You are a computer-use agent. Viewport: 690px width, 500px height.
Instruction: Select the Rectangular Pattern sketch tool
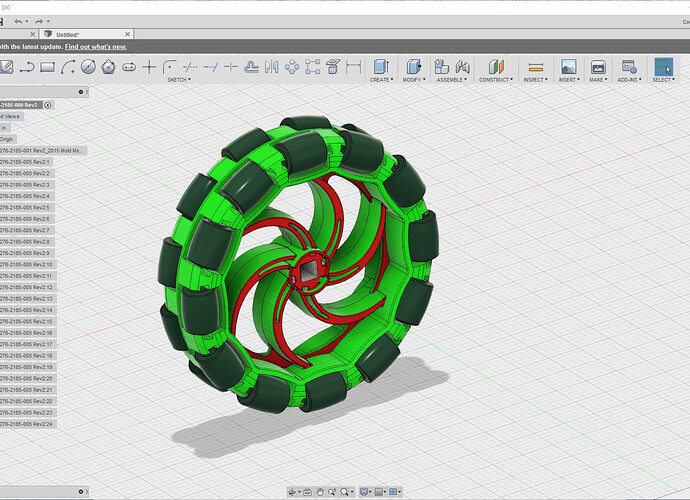[312, 67]
